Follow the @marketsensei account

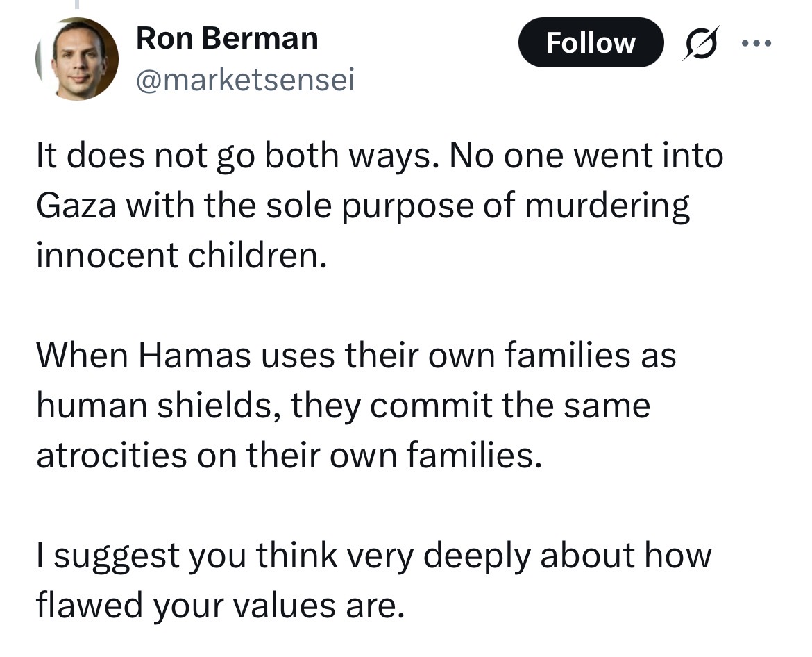[x=591, y=42]
